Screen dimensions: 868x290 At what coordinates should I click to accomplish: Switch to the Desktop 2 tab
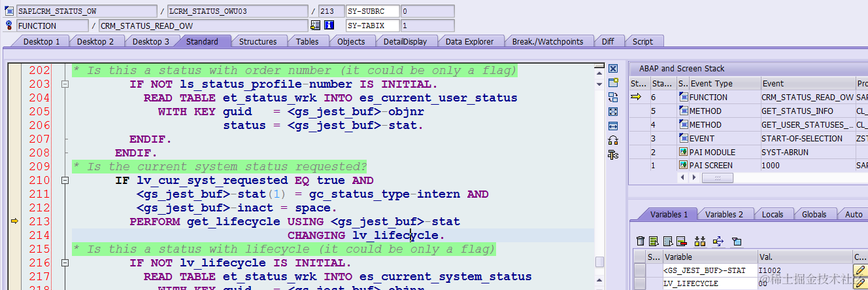(95, 41)
